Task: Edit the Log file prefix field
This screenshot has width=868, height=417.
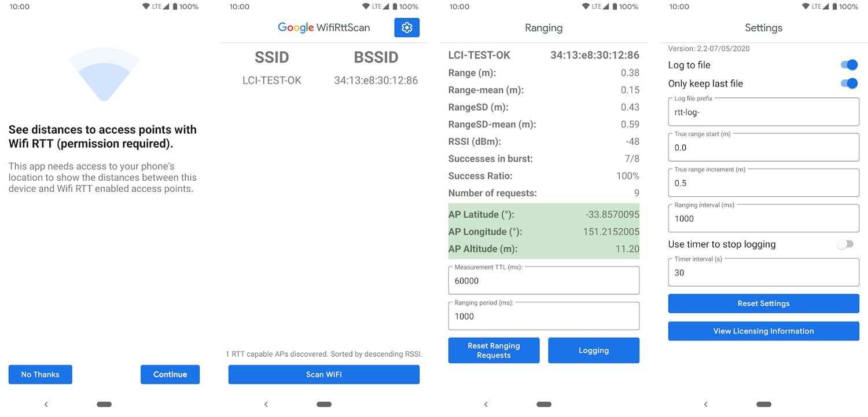Action: click(763, 112)
